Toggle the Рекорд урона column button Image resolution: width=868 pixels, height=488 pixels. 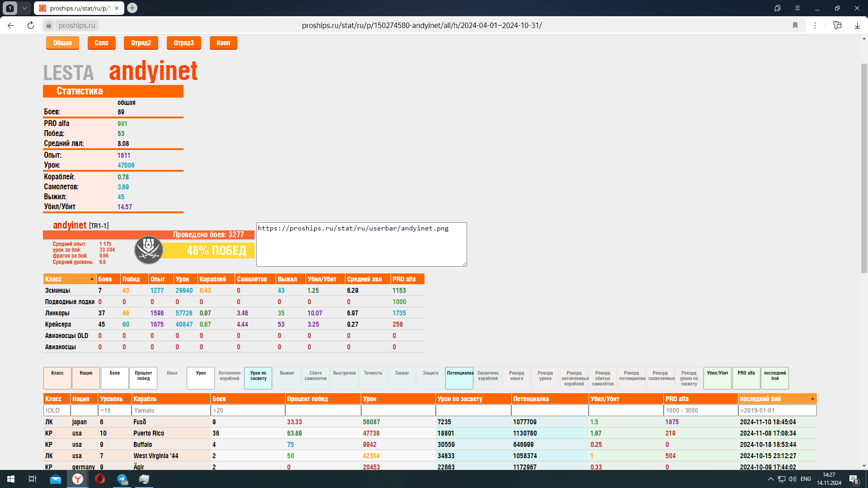pos(545,378)
